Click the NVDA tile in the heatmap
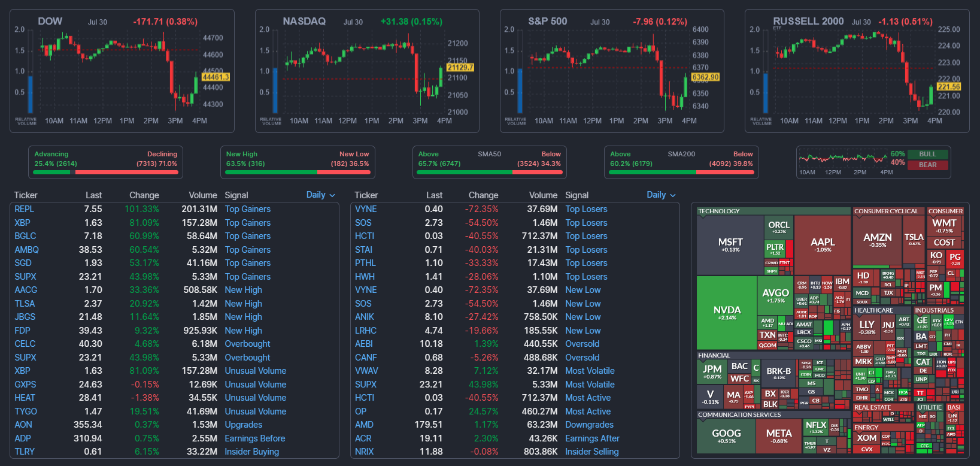The width and height of the screenshot is (980, 466). pos(727,313)
